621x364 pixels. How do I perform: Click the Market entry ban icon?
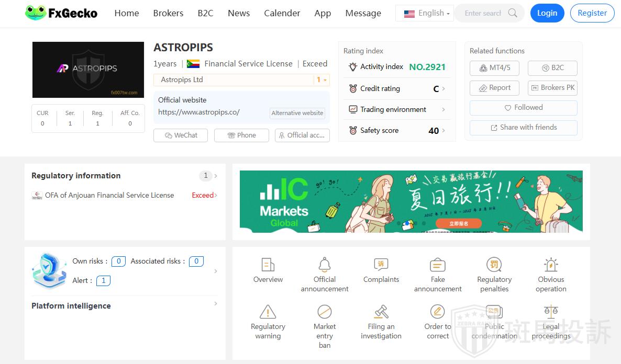tap(325, 312)
